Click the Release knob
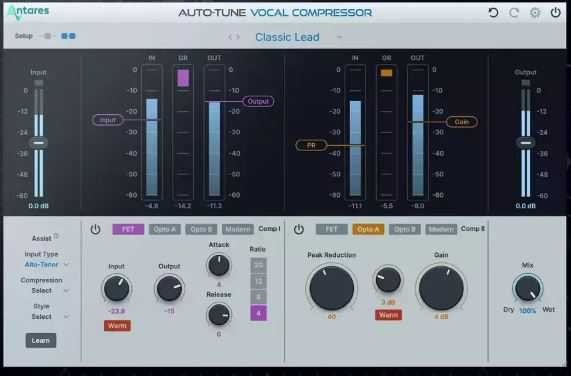 [219, 314]
